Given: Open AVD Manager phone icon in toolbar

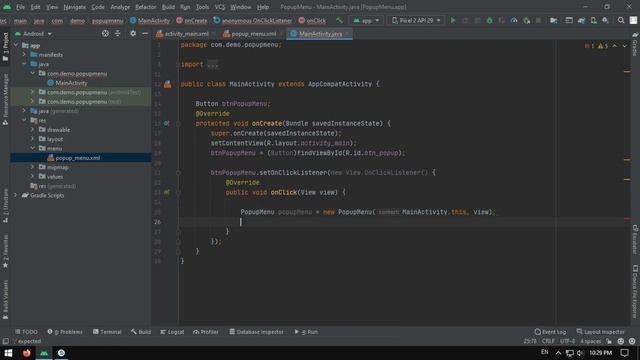Looking at the screenshot, I should [593, 20].
